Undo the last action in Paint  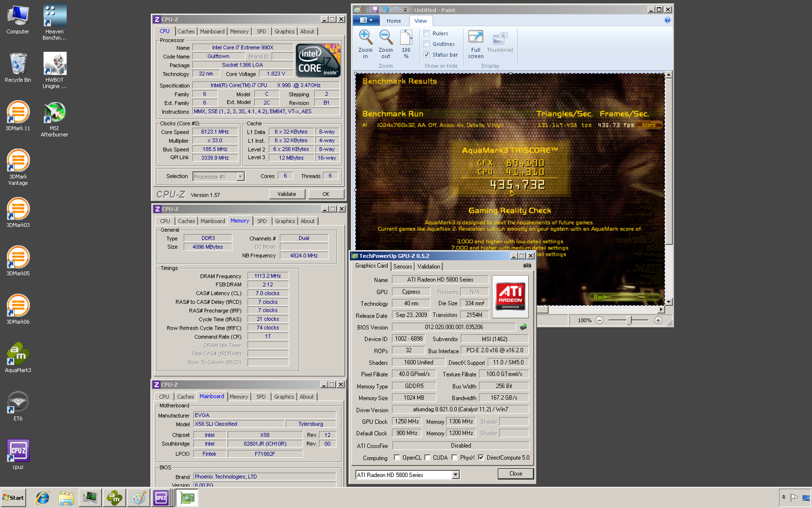click(385, 10)
